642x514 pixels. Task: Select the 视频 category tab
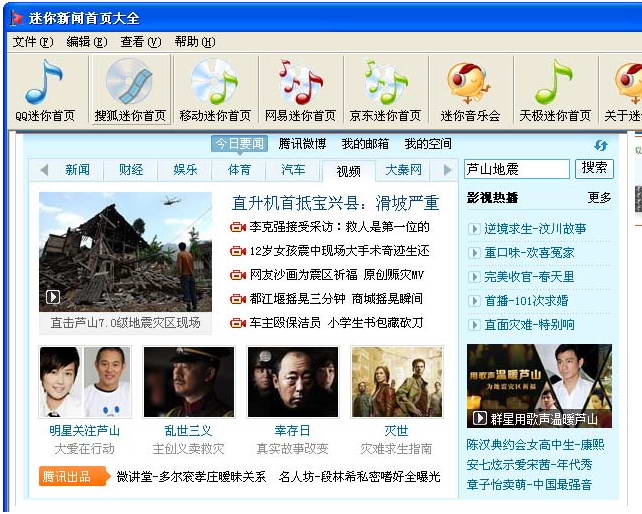click(x=348, y=171)
